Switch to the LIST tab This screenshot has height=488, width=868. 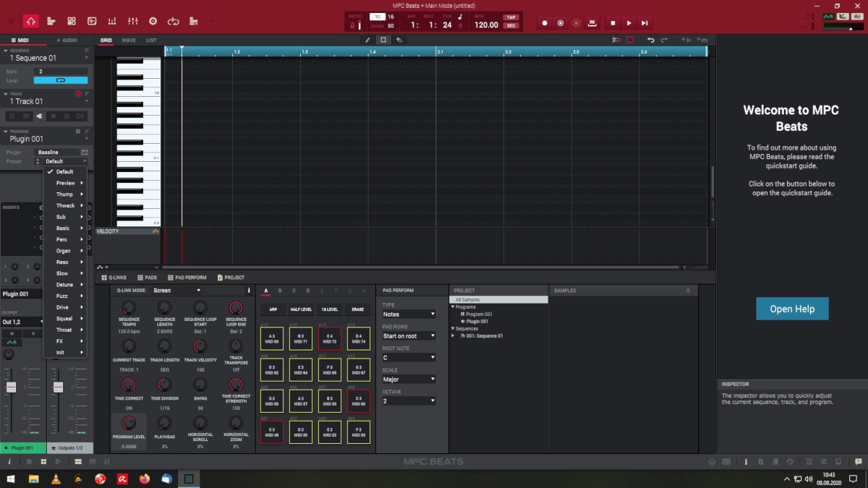click(151, 40)
